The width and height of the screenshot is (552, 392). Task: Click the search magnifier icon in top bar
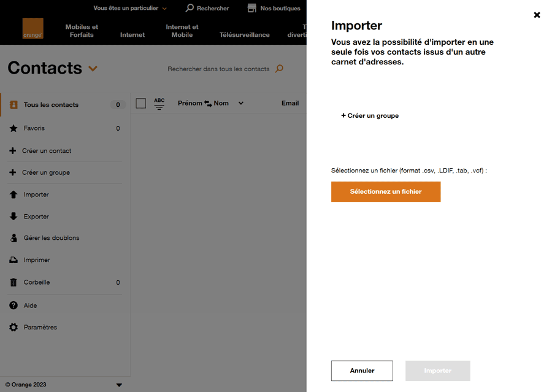(x=190, y=8)
